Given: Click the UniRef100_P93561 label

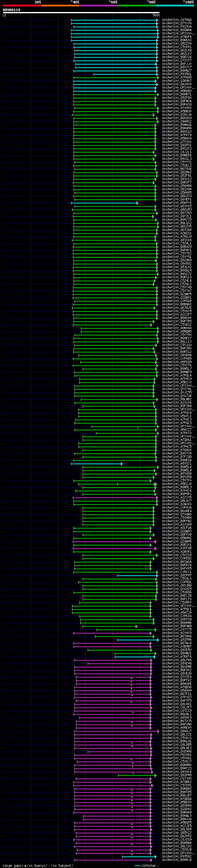Looking at the screenshot, I should pos(177,74).
